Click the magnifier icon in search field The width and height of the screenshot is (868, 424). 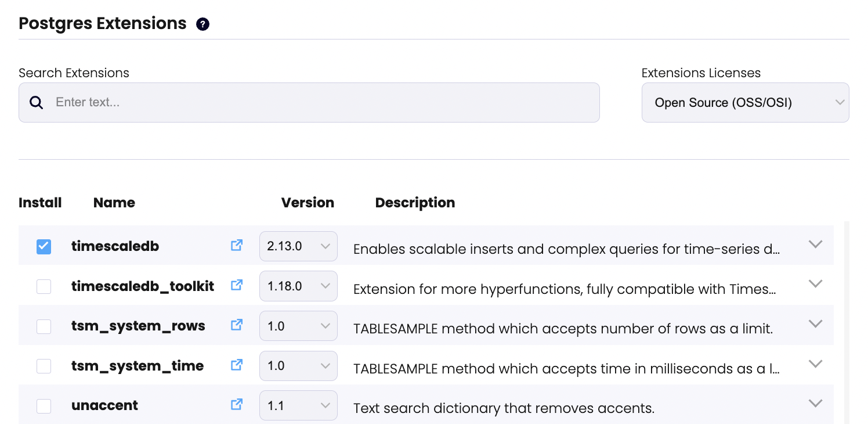coord(37,103)
